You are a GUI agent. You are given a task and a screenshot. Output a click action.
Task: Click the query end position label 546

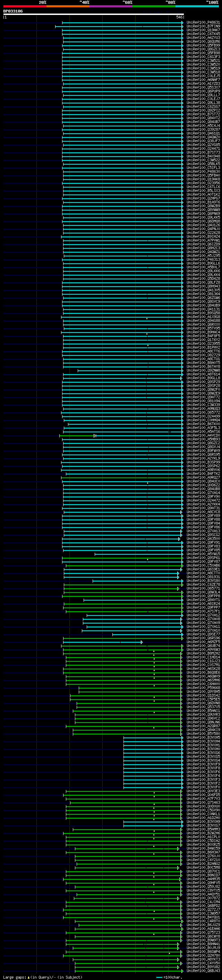(179, 17)
